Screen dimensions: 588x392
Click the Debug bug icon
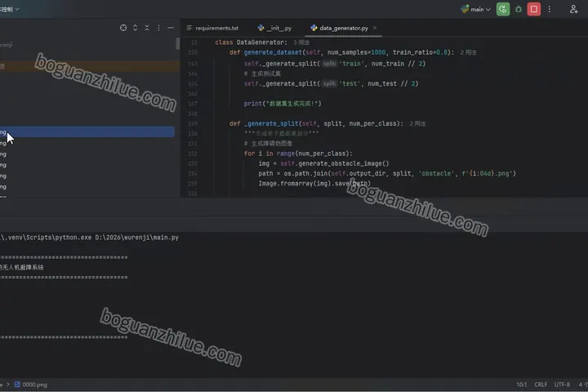coord(519,9)
